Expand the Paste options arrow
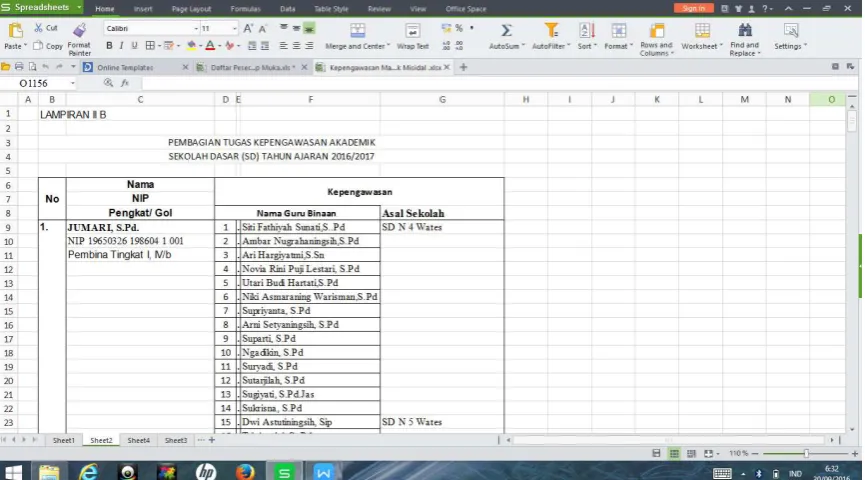 (25, 46)
